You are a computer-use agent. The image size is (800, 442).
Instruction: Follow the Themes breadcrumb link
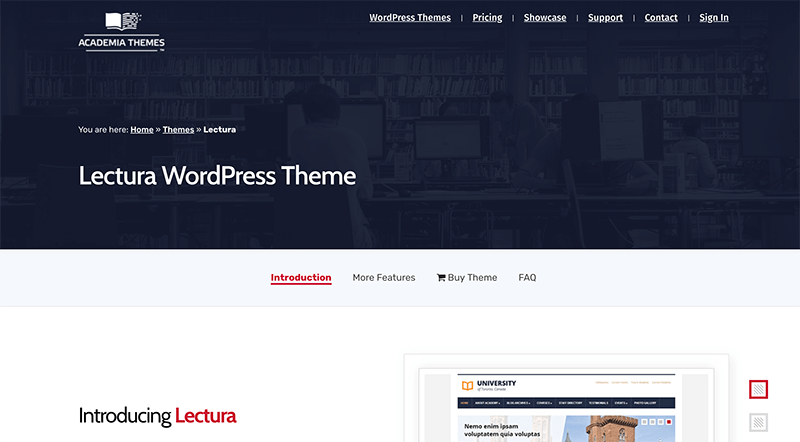(x=178, y=130)
